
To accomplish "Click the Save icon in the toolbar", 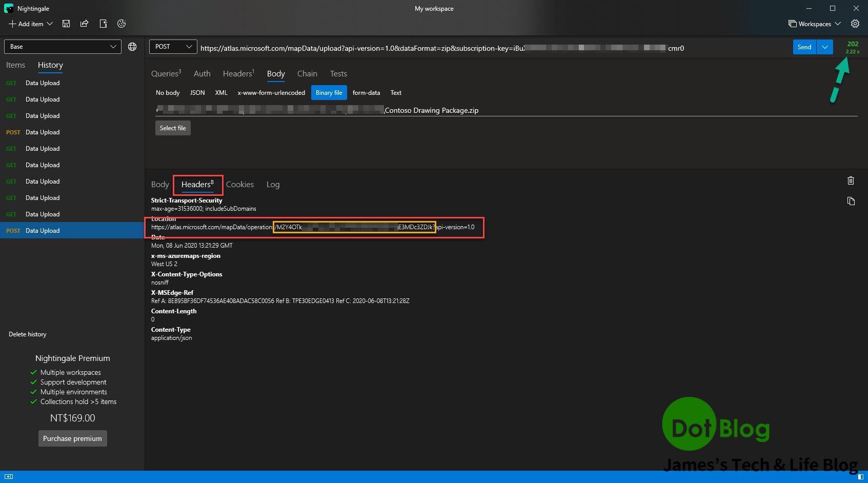I will coord(66,24).
